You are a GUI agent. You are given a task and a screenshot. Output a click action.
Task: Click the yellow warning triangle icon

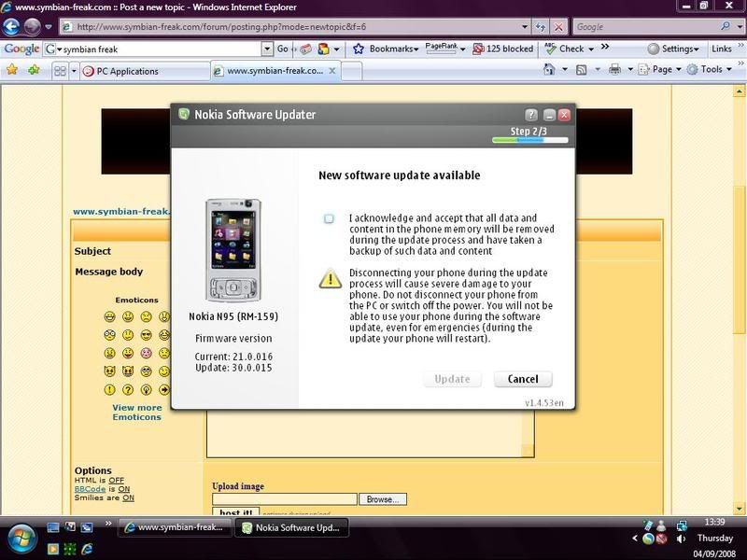[x=331, y=279]
